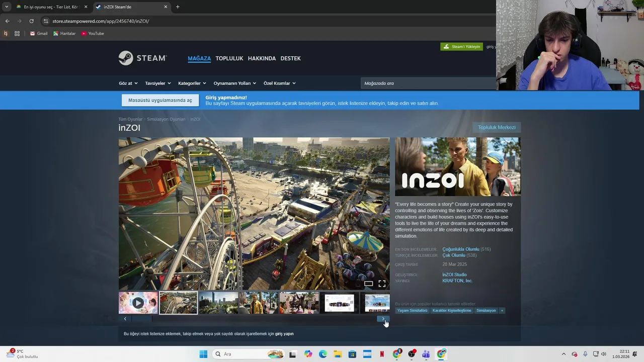Click the microphone tray icon
Image resolution: width=644 pixels, height=362 pixels.
pyautogui.click(x=585, y=354)
